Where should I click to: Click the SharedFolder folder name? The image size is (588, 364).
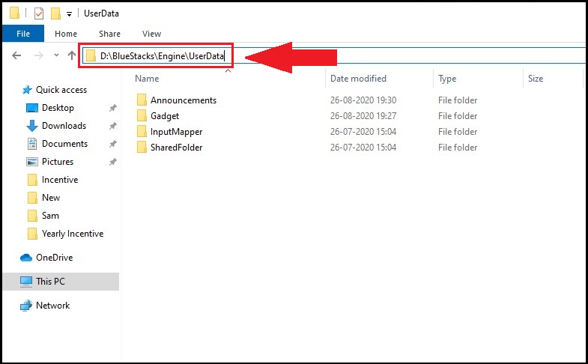coord(176,148)
